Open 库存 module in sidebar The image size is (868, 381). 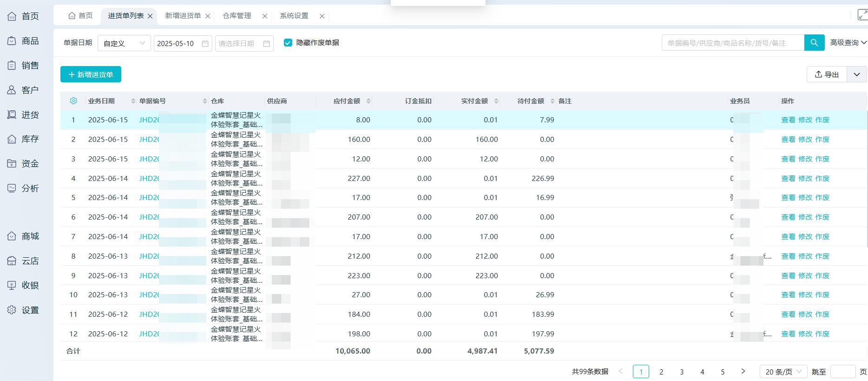(23, 139)
